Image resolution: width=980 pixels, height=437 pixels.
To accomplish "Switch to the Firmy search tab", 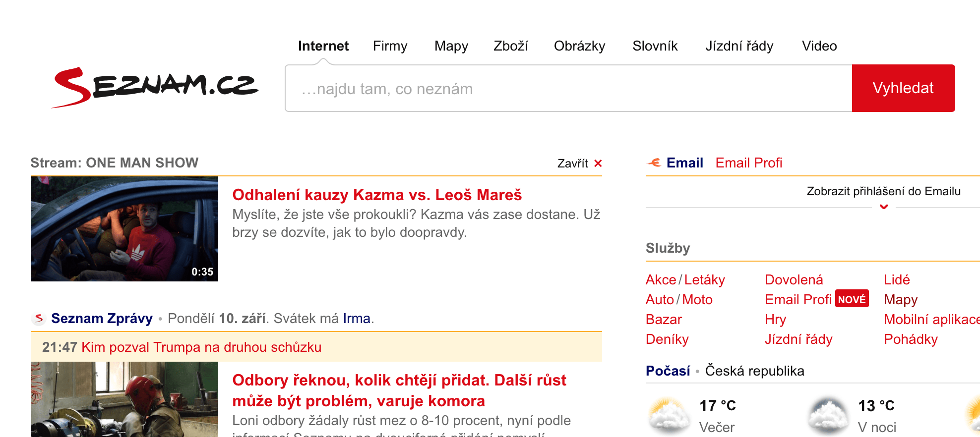I will click(390, 46).
